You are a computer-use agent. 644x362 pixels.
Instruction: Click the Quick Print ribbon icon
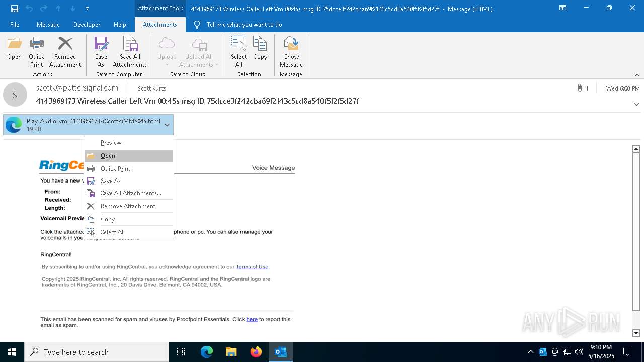click(36, 52)
